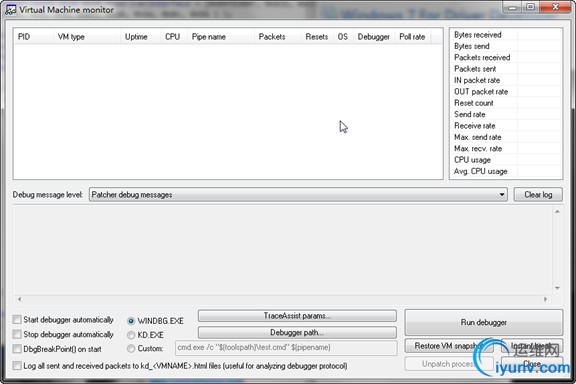This screenshot has width=576, height=384.
Task: Select the Avg. CPU usage row
Action: click(506, 171)
